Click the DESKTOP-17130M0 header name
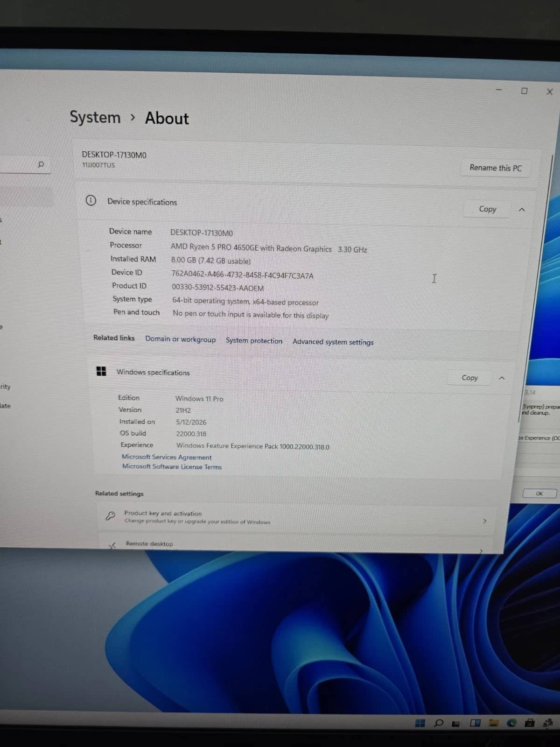 tap(114, 155)
